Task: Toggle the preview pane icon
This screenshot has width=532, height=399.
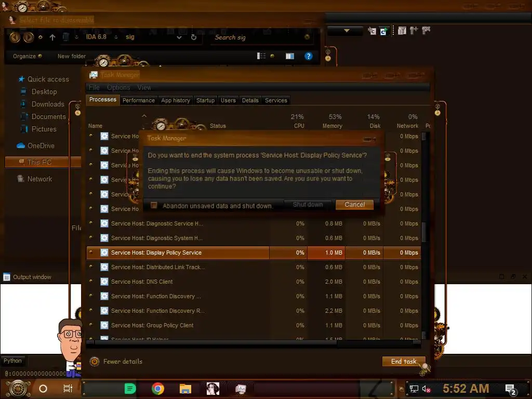Action: [290, 56]
